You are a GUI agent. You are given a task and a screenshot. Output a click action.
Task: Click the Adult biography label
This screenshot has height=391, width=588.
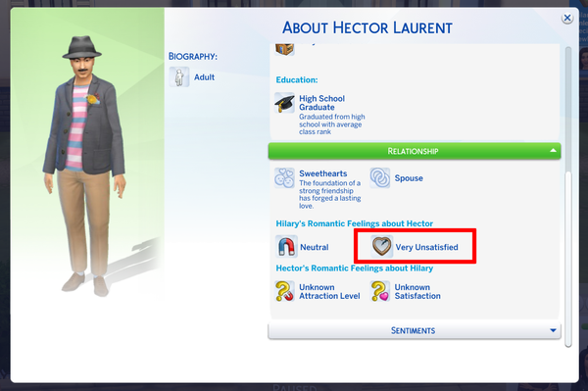[204, 77]
